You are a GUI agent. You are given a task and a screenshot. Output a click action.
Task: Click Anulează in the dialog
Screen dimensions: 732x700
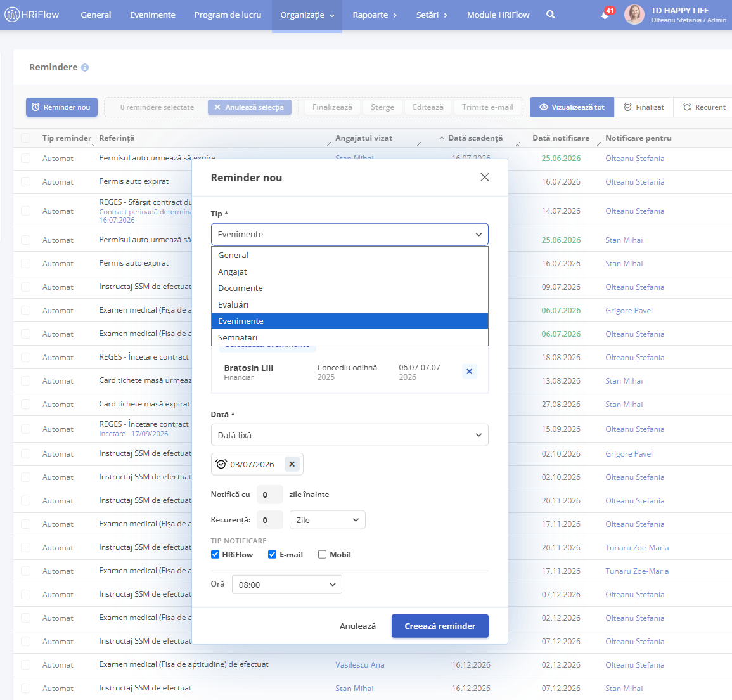pos(357,626)
